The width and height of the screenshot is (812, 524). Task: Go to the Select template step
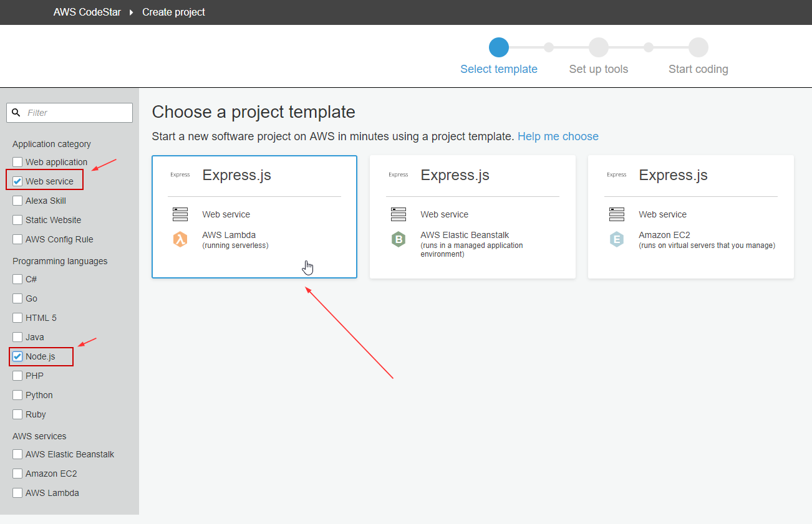pyautogui.click(x=499, y=69)
